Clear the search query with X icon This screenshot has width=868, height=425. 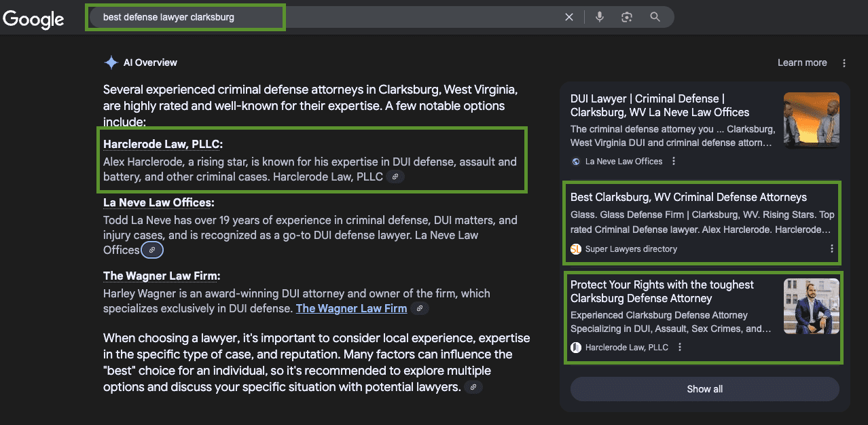[x=569, y=17]
